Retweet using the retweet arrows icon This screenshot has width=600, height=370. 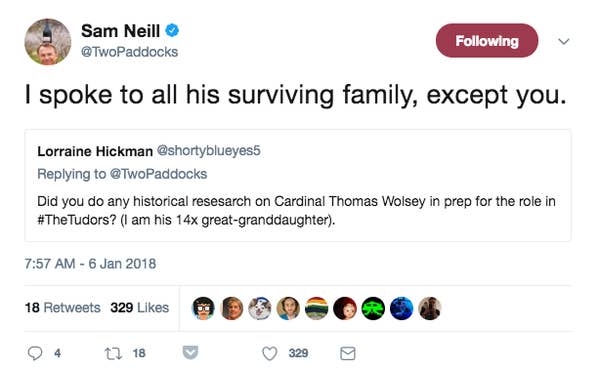pyautogui.click(x=113, y=353)
